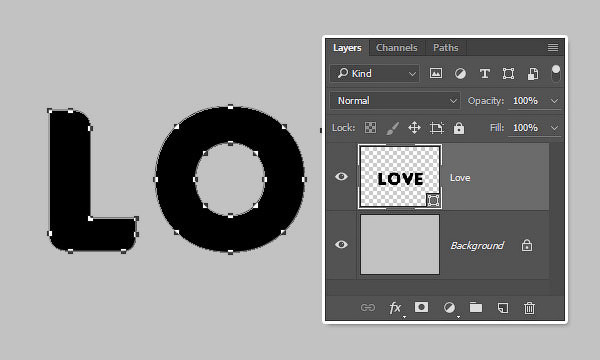Screen dimensions: 600x360
Task: Add a layer mask
Action: pyautogui.click(x=421, y=307)
